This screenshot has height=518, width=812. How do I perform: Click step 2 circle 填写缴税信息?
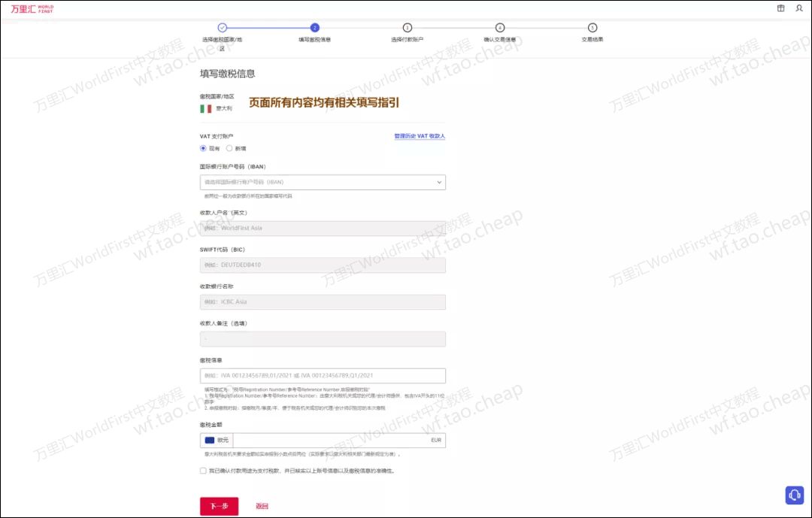[x=314, y=28]
